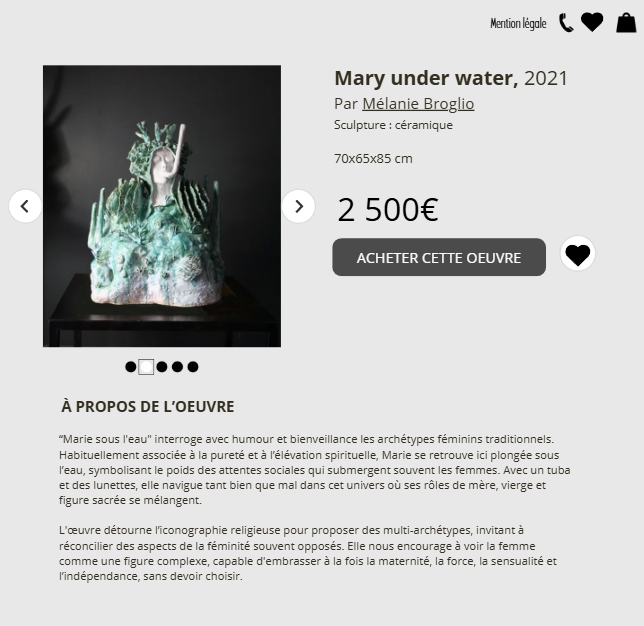Click the À propos de l'oeuvre heading
This screenshot has width=644, height=626.
coord(148,407)
